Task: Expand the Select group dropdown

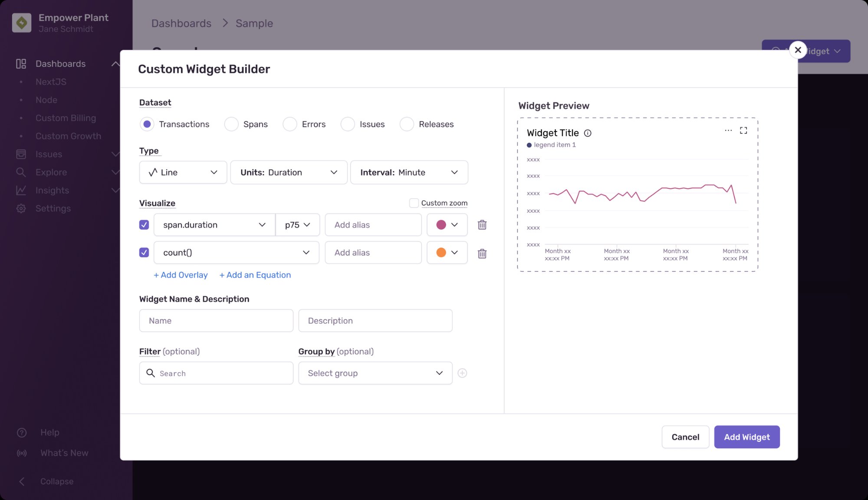Action: click(375, 373)
